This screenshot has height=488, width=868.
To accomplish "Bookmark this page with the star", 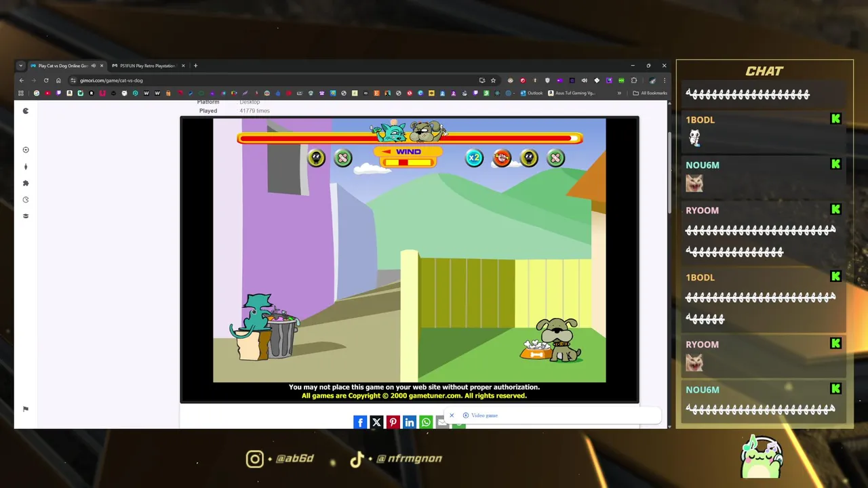I will (x=493, y=80).
